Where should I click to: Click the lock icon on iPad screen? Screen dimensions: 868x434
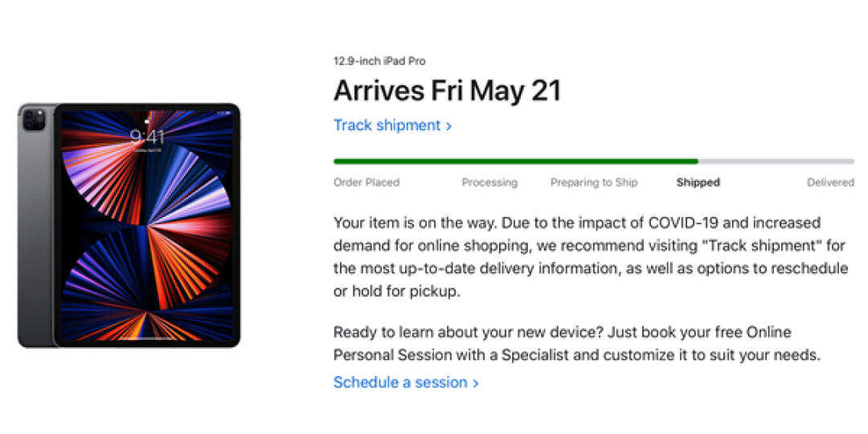147,120
